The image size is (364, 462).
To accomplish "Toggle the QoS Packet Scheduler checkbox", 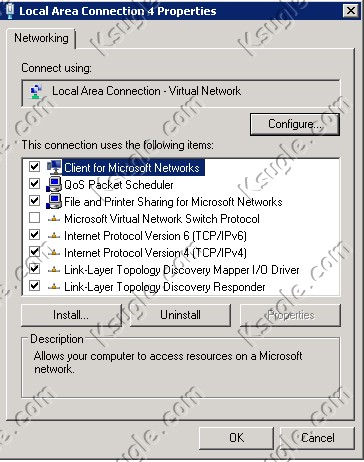I will pyautogui.click(x=34, y=183).
